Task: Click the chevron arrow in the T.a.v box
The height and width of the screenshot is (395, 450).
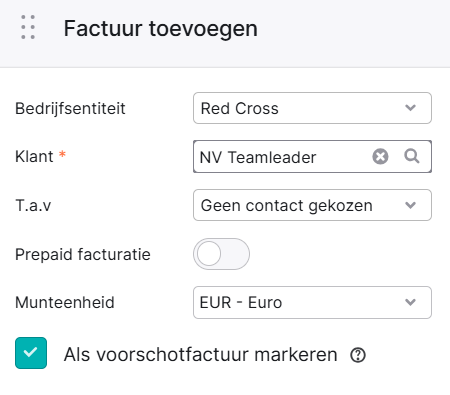Action: [410, 205]
